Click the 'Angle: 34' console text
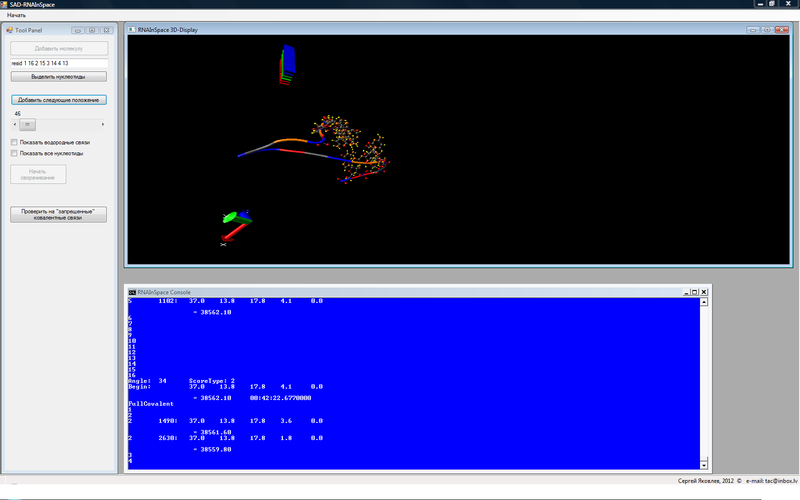The width and height of the screenshot is (800, 500). coord(147,381)
